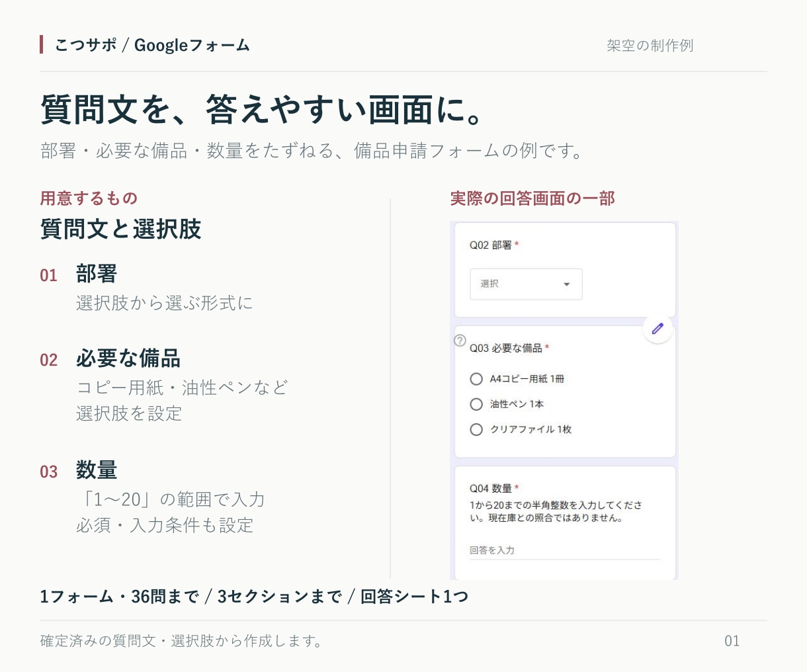Click the footer note 確定済みの質問文・選択肢から作成します。
This screenshot has width=807, height=672.
coord(181,641)
